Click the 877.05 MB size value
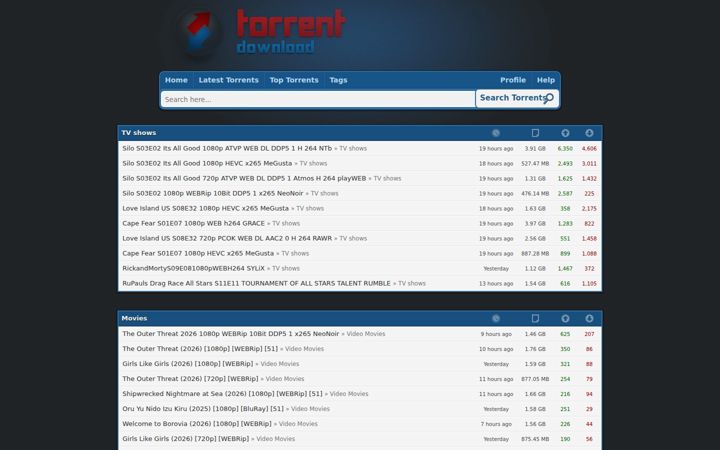 [535, 379]
